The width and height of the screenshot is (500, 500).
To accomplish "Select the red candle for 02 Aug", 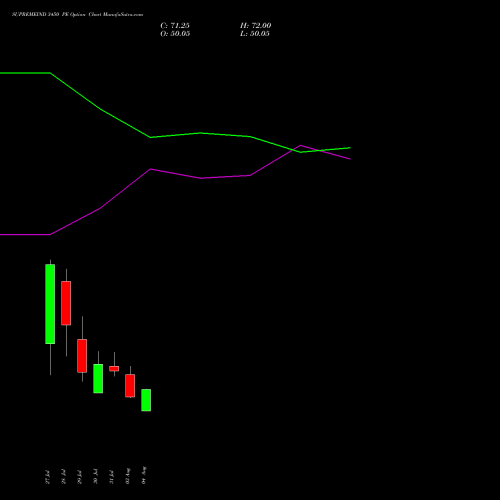I will click(x=130, y=386).
